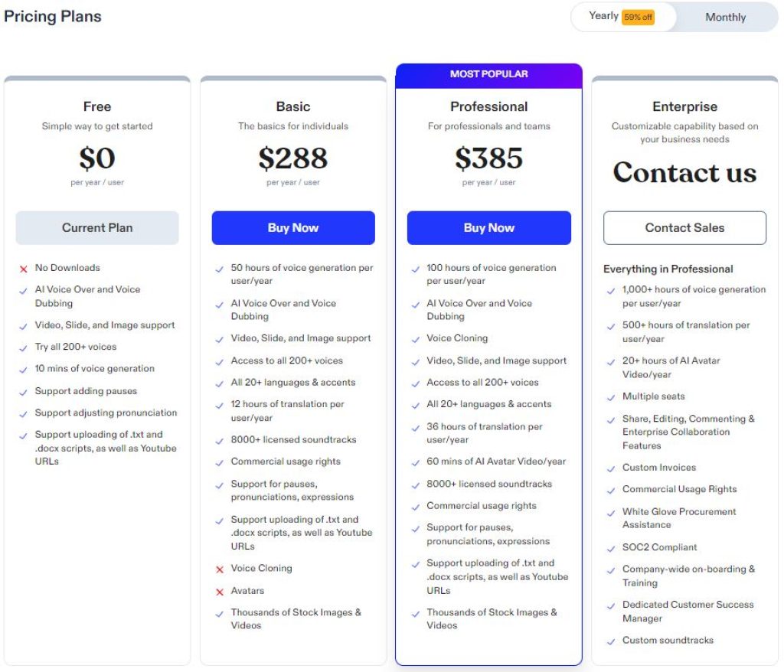
Task: Click the checkmark next to 10 mins of voice generation
Action: click(22, 368)
